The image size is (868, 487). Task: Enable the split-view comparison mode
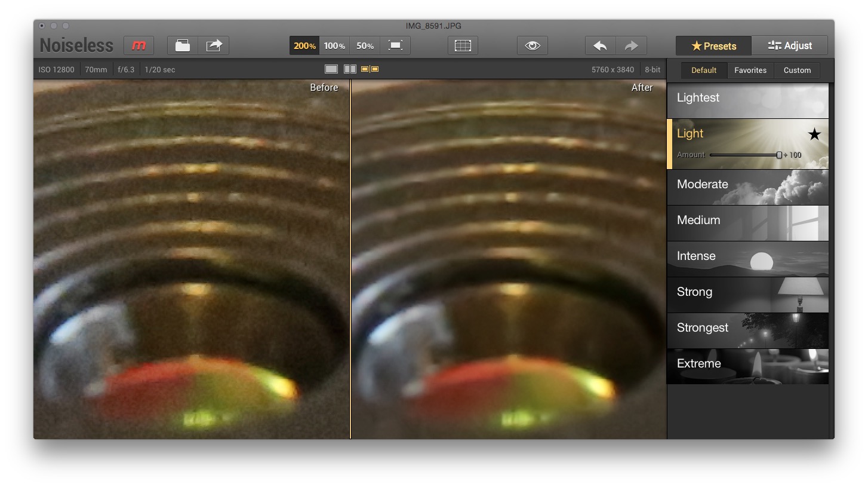click(350, 69)
